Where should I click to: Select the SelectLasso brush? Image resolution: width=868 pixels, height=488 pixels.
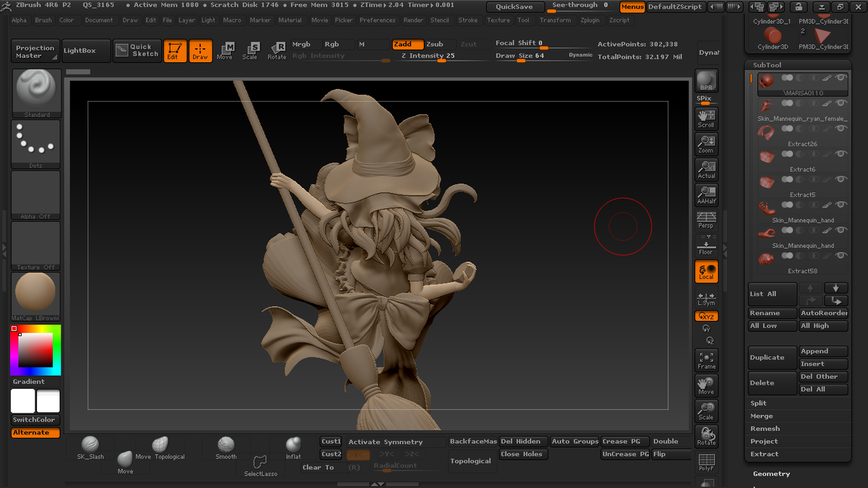coord(260,466)
